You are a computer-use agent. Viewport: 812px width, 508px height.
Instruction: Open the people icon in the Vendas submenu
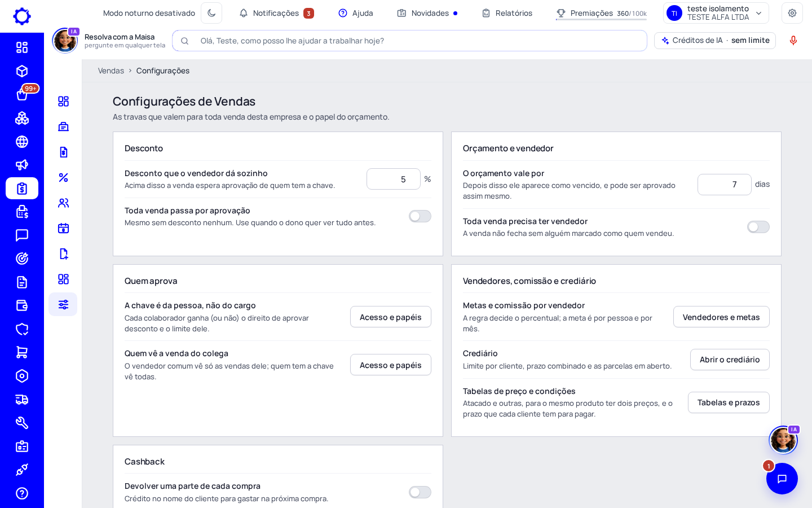click(x=63, y=203)
